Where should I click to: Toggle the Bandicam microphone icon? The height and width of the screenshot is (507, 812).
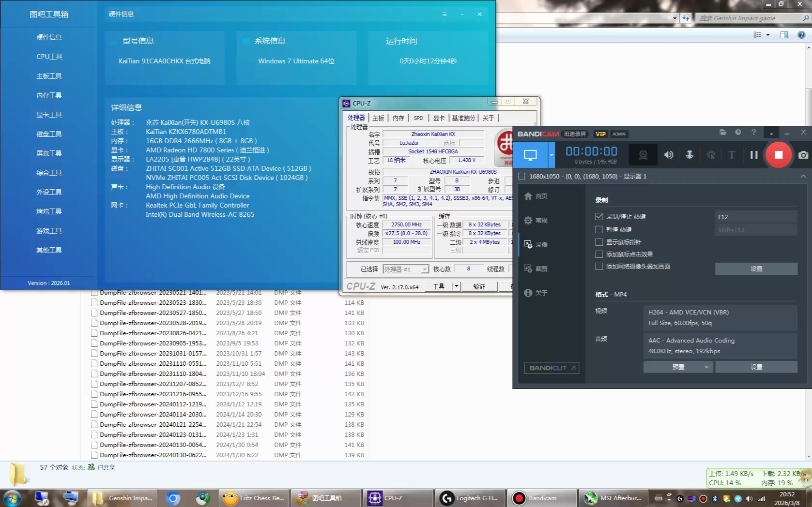point(689,155)
